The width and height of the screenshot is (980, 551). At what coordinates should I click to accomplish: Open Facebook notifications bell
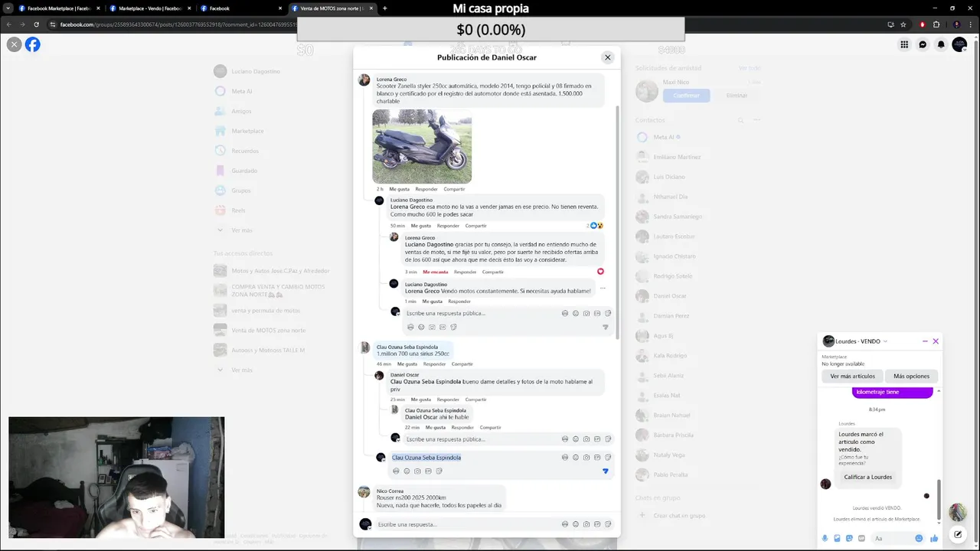(941, 44)
